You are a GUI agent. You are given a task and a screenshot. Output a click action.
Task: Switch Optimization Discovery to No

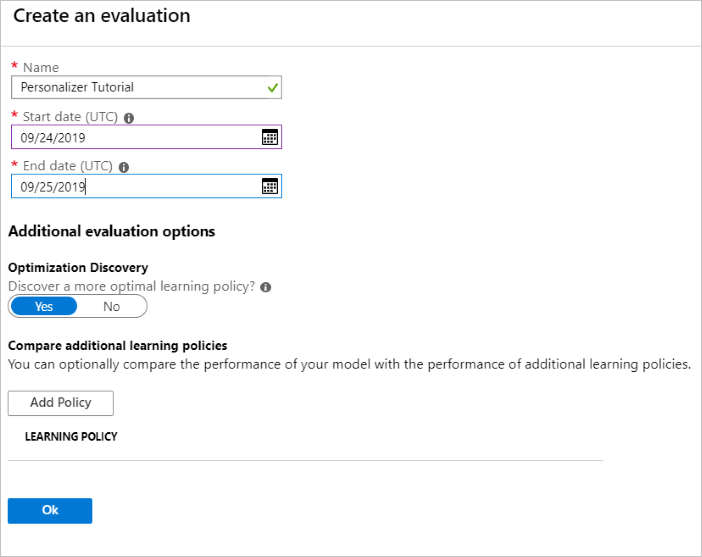111,307
